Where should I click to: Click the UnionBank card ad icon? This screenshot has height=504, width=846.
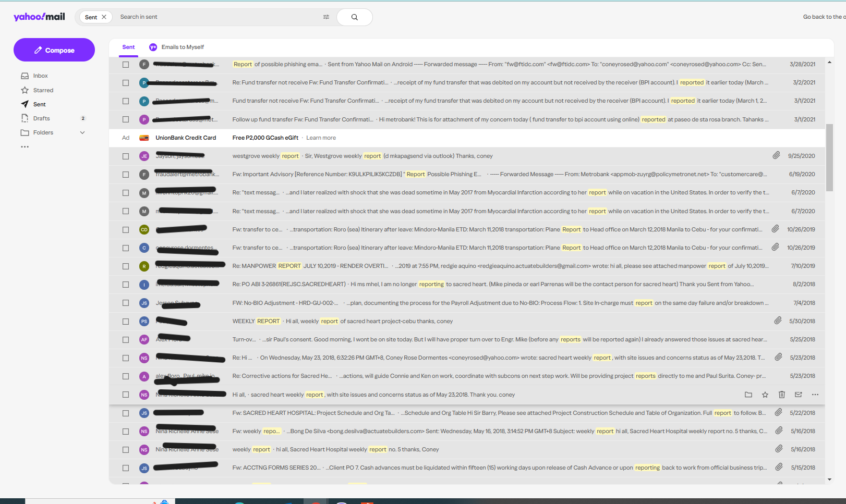pos(144,138)
